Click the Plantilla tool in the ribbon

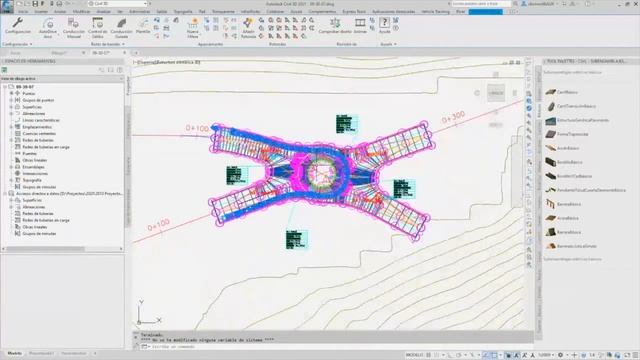pos(143,26)
